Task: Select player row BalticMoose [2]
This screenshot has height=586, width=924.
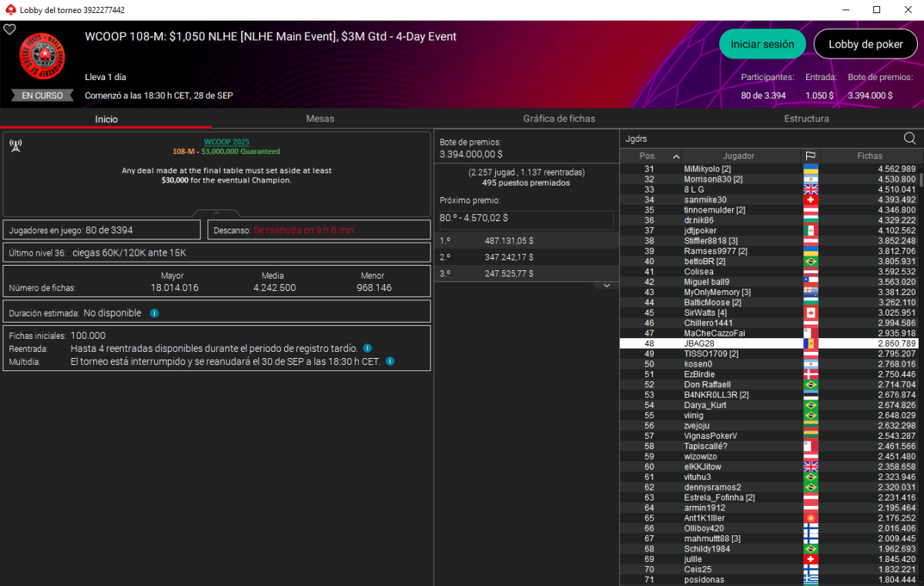Action: [770, 303]
